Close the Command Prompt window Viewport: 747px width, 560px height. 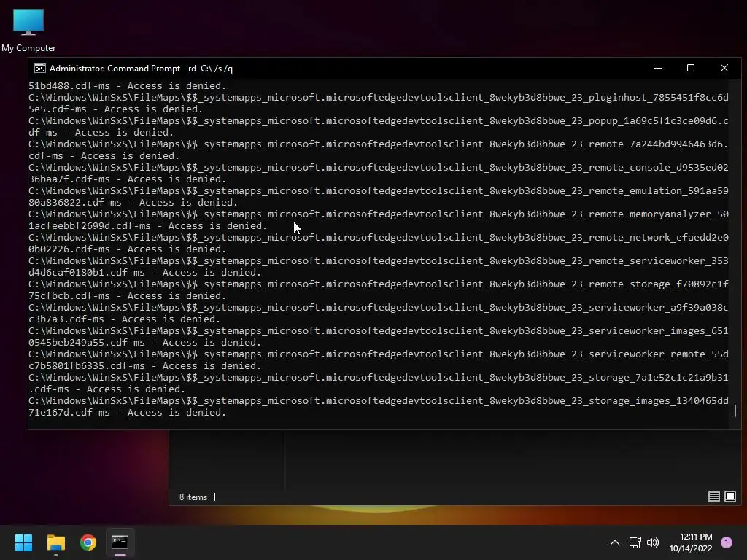tap(724, 68)
